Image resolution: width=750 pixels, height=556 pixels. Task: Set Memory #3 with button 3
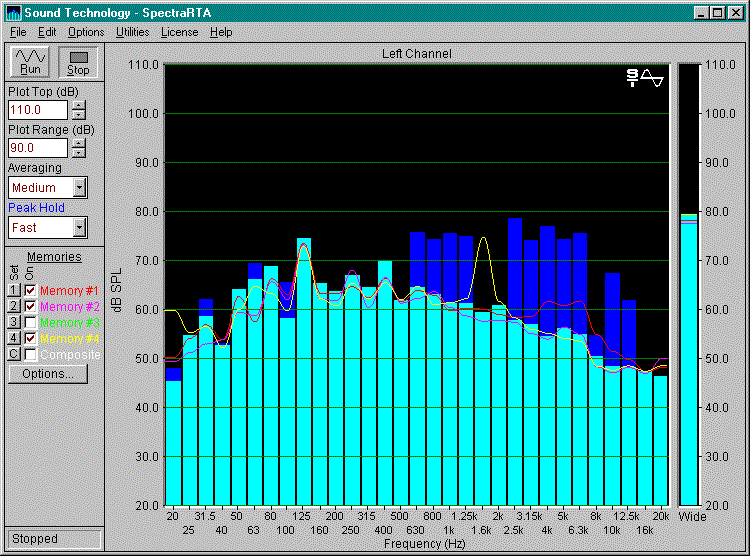click(14, 322)
